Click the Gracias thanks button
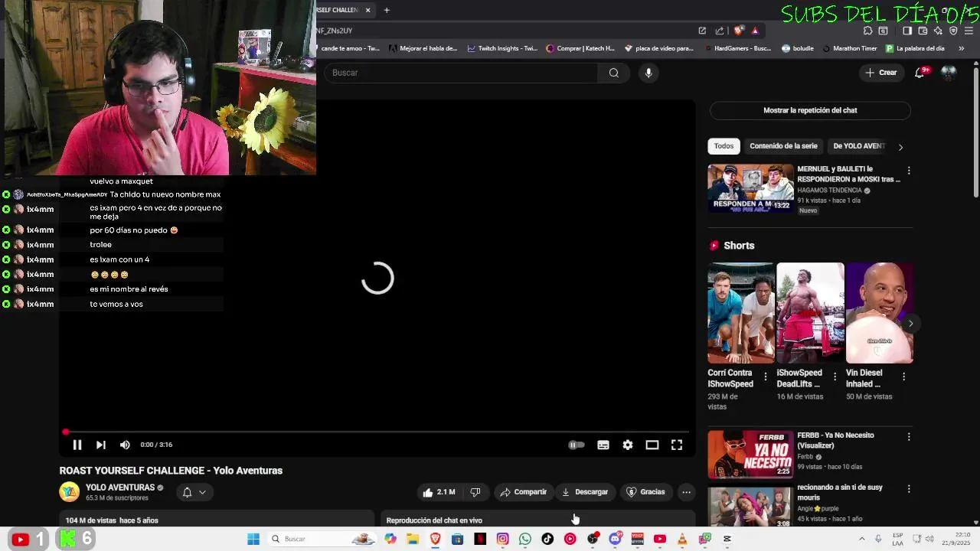The image size is (980, 551). click(x=646, y=492)
